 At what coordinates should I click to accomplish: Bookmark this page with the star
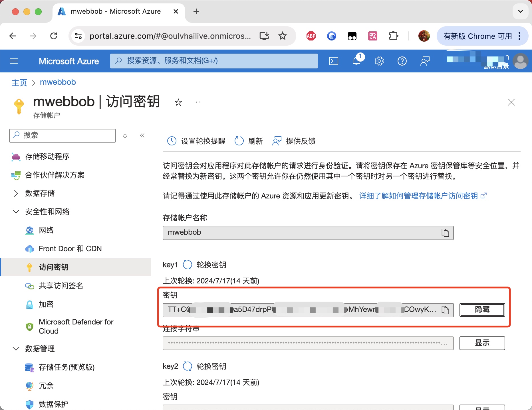[283, 36]
